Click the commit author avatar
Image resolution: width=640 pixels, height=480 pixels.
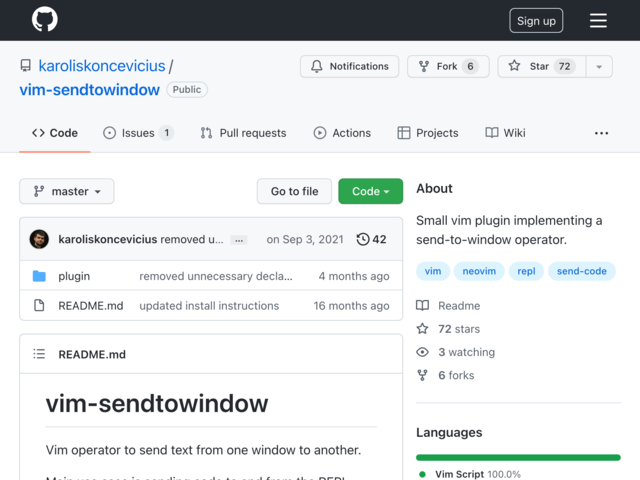pos(39,239)
